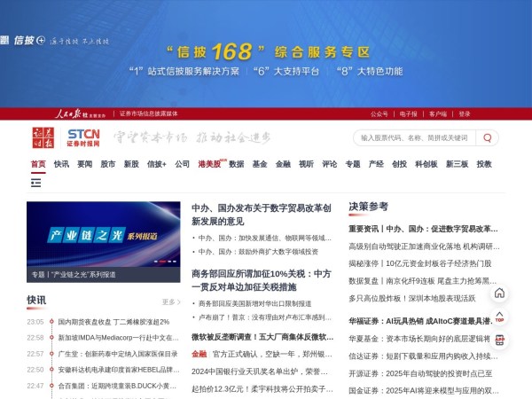The width and height of the screenshot is (532, 399).
Task: Click the floating home icon
Action: click(499, 293)
